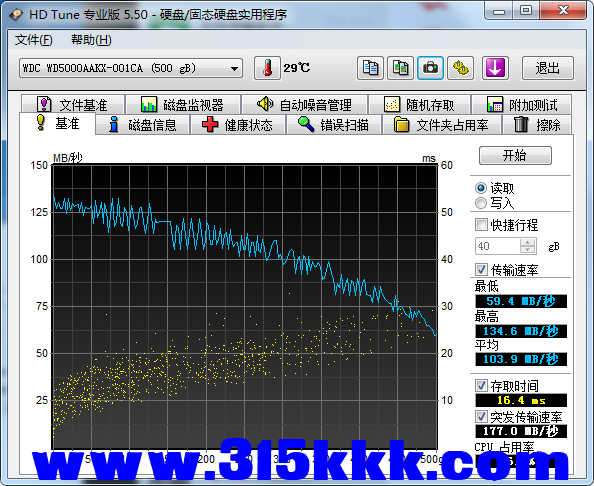Open the 帮助(H) menu
Image resolution: width=594 pixels, height=486 pixels.
point(91,40)
